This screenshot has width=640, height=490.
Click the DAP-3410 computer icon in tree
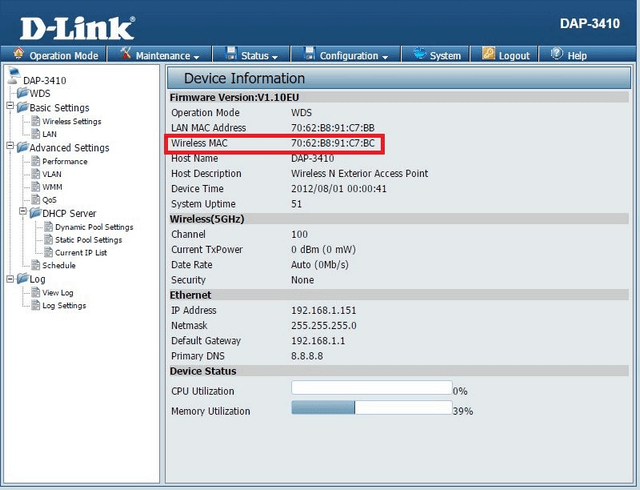13,80
